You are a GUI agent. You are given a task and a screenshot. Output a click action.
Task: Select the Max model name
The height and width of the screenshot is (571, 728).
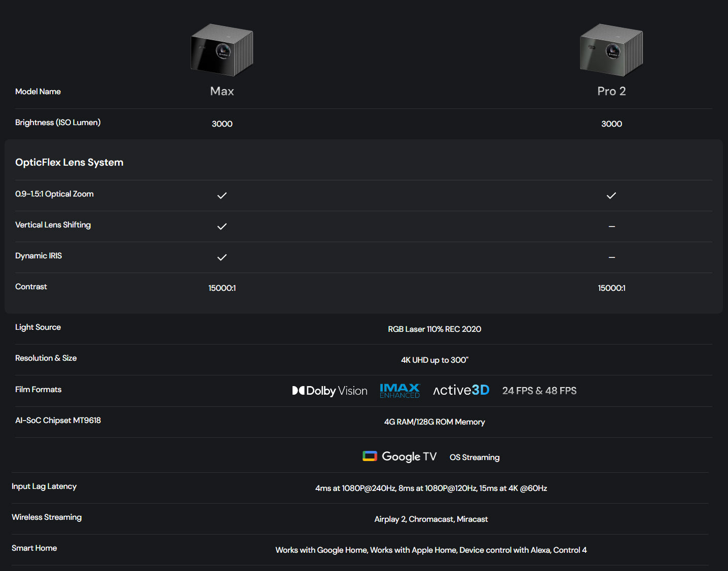pyautogui.click(x=222, y=91)
